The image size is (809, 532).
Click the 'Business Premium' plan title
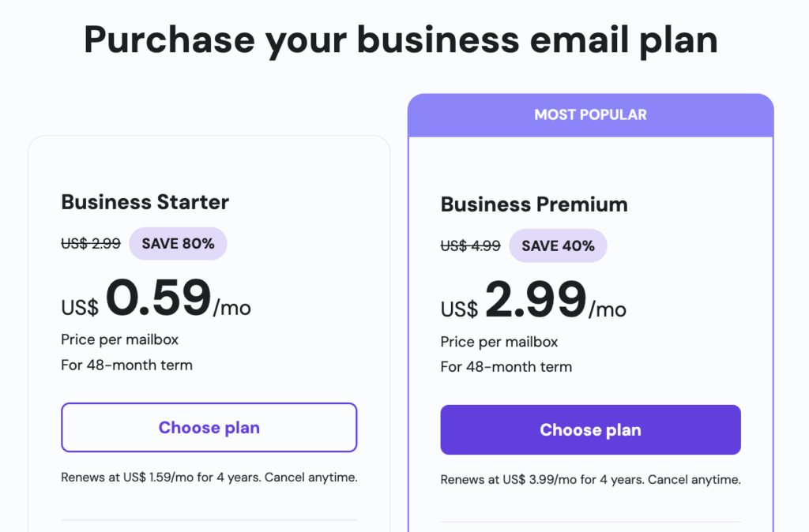(533, 204)
